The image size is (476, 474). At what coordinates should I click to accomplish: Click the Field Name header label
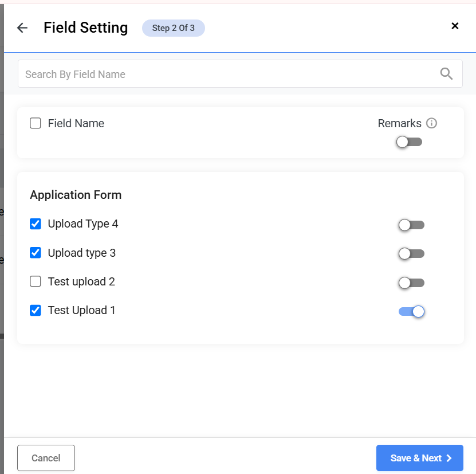coord(76,123)
